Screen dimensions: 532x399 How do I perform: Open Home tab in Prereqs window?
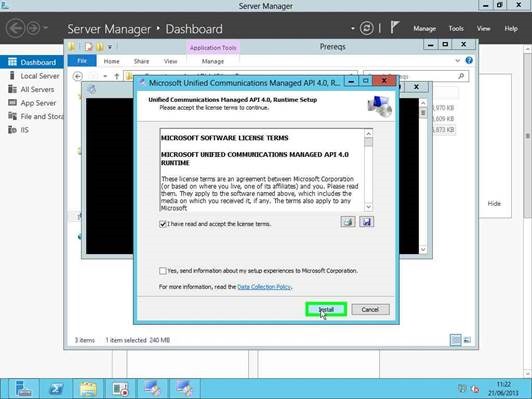[x=111, y=61]
